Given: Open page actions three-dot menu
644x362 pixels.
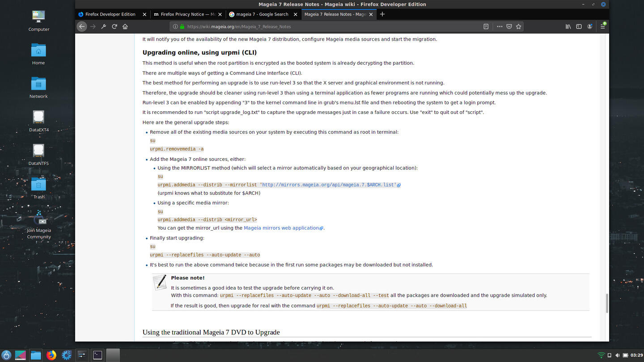Looking at the screenshot, I should tap(500, 26).
